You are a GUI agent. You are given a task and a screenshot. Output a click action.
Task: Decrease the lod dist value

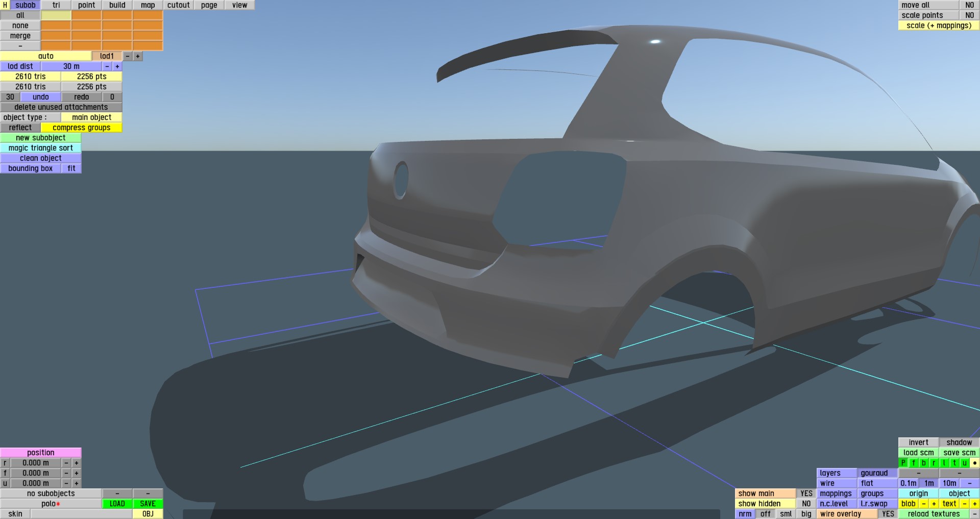pyautogui.click(x=107, y=66)
